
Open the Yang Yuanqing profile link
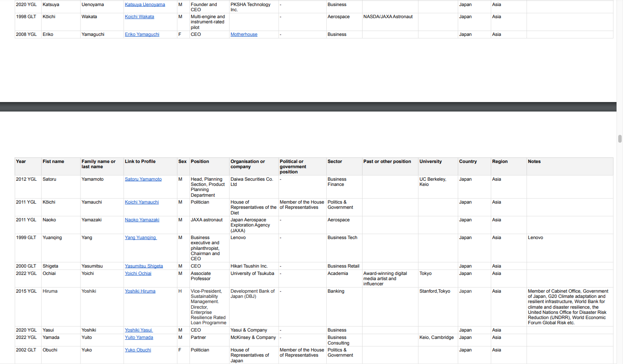(x=141, y=238)
